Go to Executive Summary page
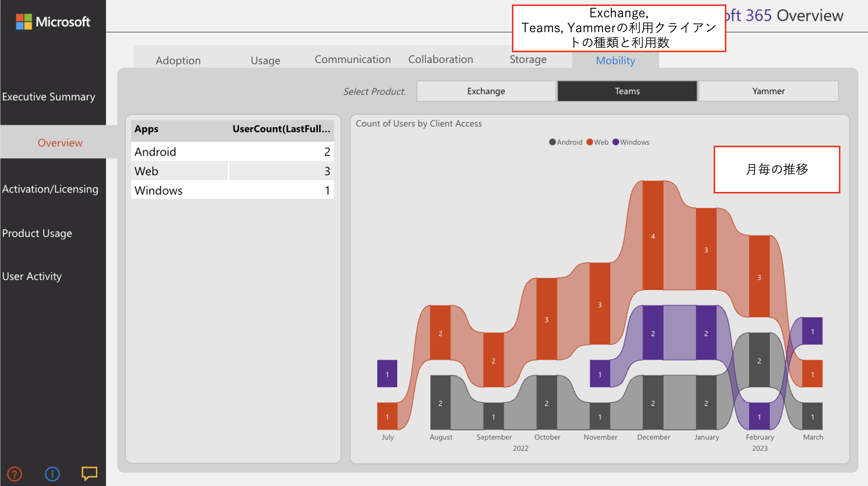The height and width of the screenshot is (486, 868). [48, 97]
